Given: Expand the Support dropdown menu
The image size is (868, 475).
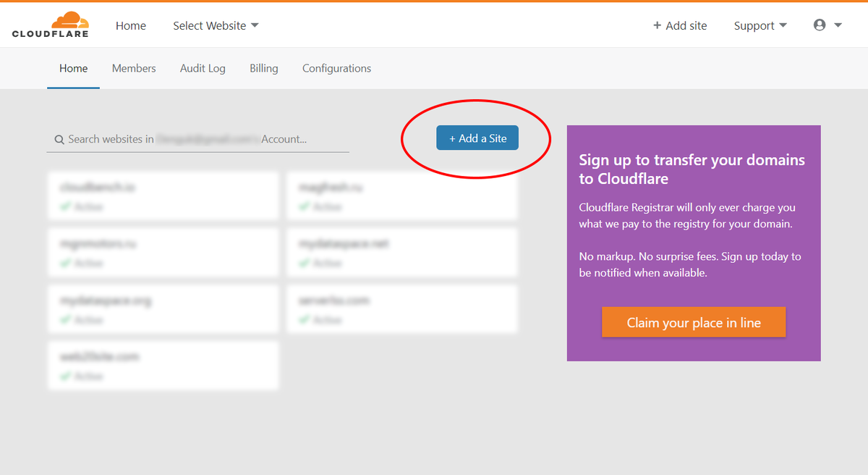Looking at the screenshot, I should pyautogui.click(x=760, y=25).
